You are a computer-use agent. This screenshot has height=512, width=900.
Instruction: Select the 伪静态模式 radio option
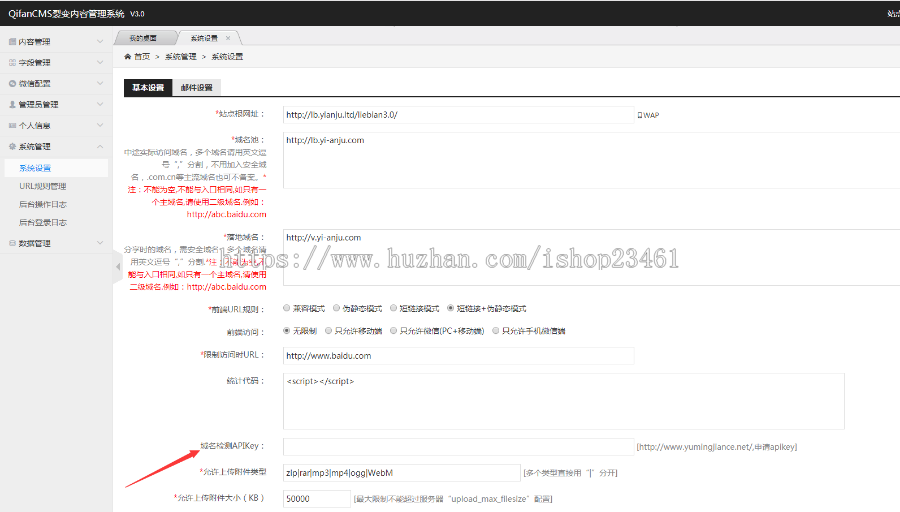pos(336,308)
